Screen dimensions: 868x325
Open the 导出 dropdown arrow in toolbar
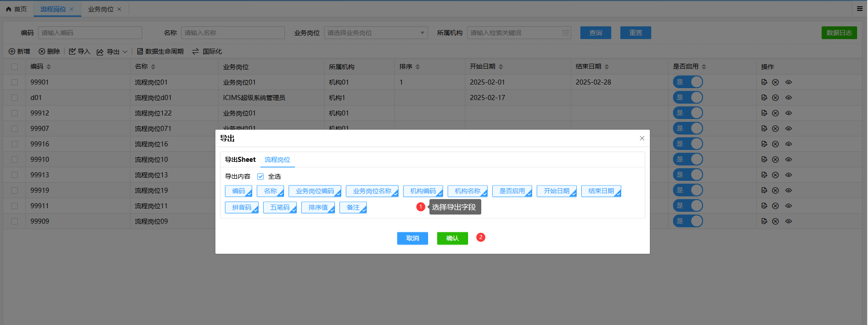[125, 52]
